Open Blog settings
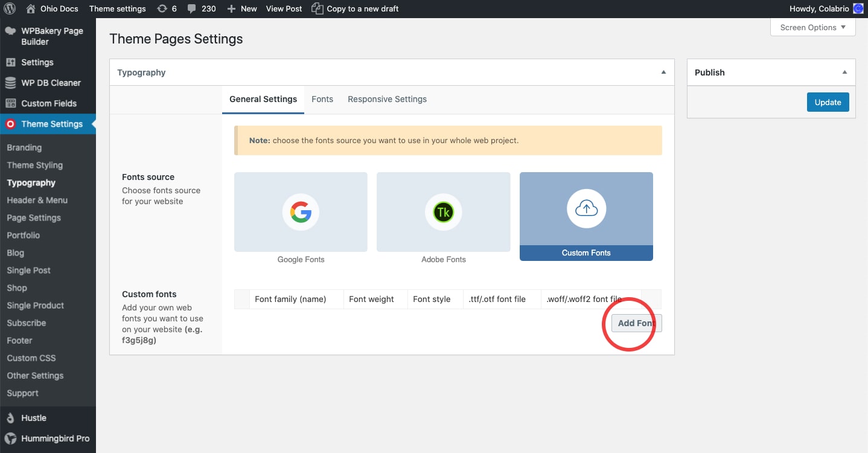868x453 pixels. point(15,252)
